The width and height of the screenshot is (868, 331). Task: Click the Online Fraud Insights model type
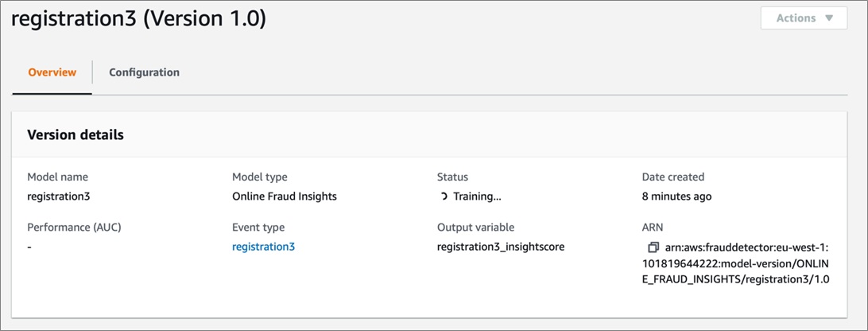coord(285,197)
